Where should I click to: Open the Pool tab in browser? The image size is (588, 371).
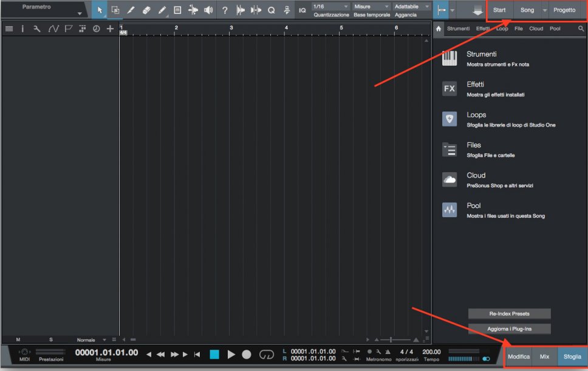pyautogui.click(x=555, y=29)
